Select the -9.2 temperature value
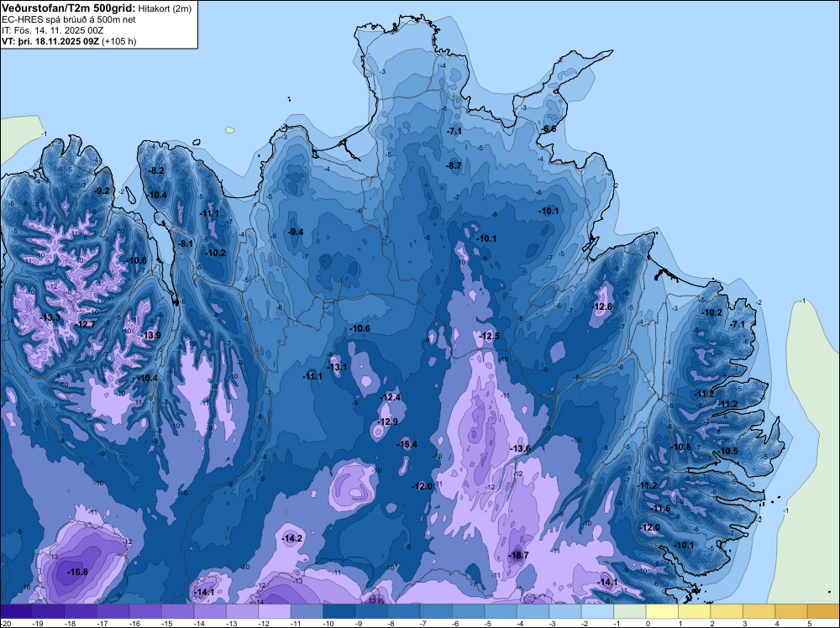Screen dimensions: 840x628 coord(102,191)
